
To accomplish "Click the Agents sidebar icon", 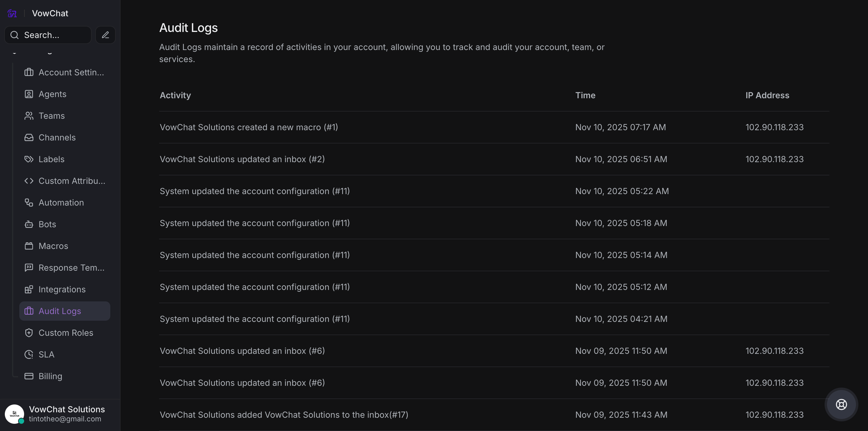I will [x=29, y=94].
